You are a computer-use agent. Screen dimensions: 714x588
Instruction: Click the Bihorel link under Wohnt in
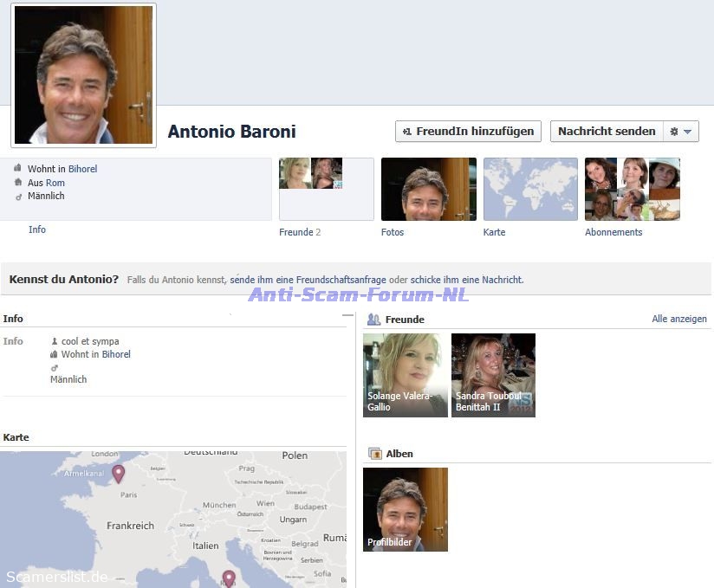click(x=83, y=169)
